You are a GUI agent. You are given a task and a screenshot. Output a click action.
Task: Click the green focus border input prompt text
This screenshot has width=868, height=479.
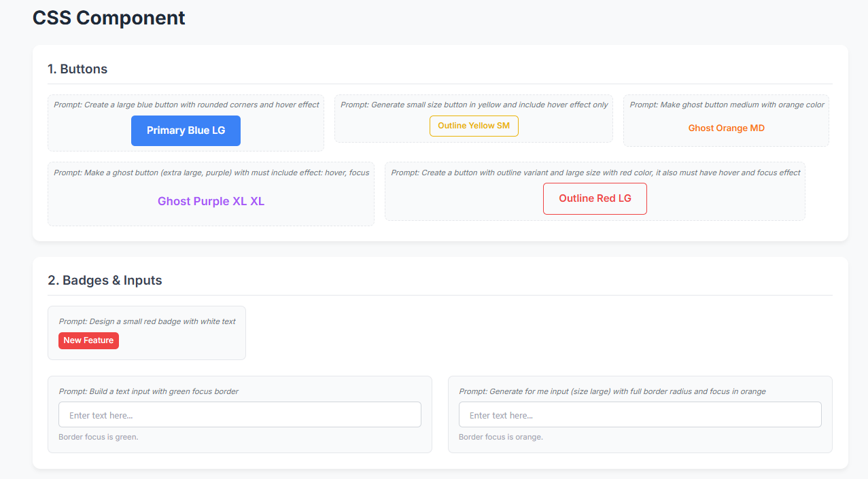tap(148, 391)
